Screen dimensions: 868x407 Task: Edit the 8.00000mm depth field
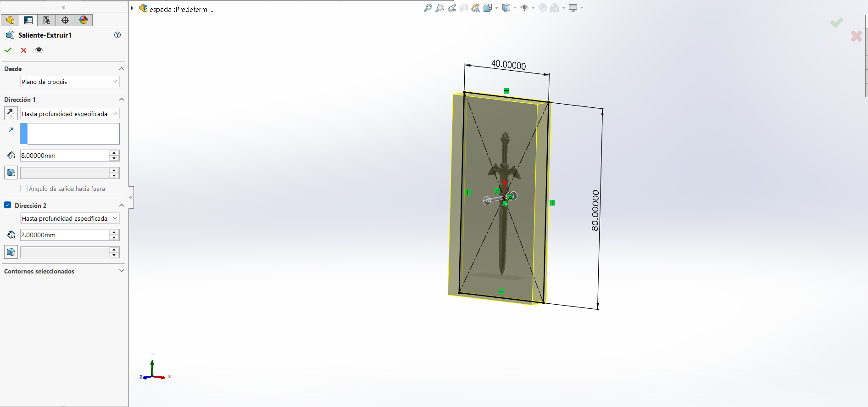(x=65, y=156)
